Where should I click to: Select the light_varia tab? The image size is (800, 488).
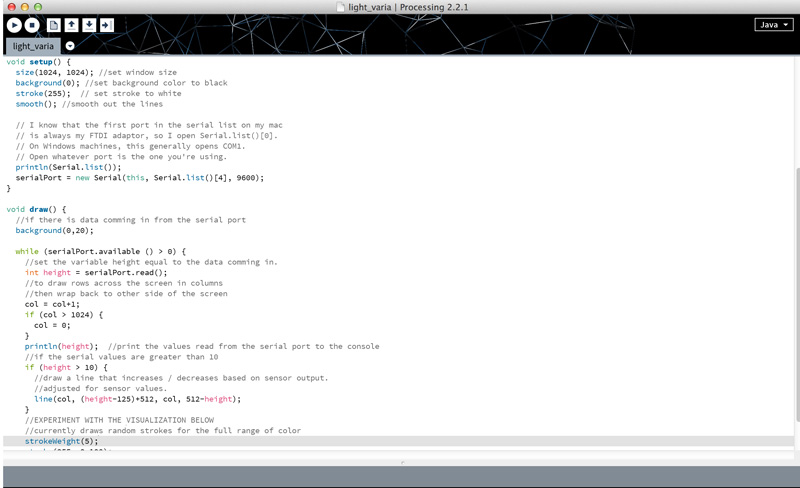(x=33, y=46)
